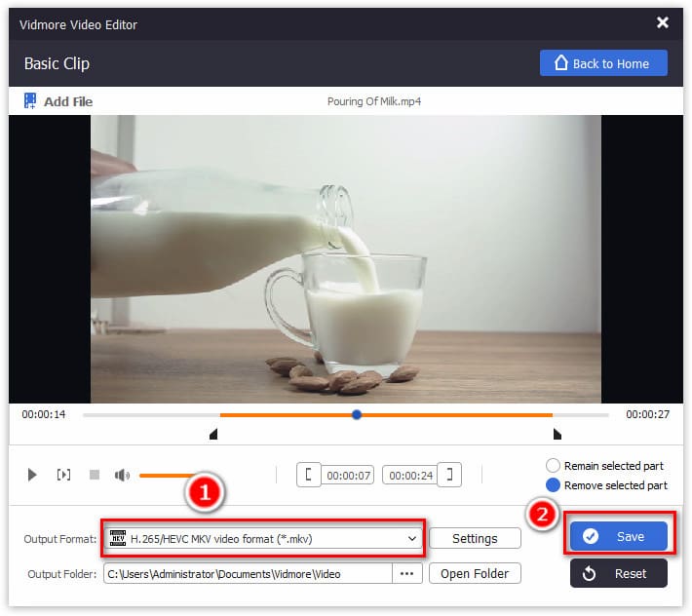Open format Settings
The height and width of the screenshot is (616, 692).
(475, 538)
